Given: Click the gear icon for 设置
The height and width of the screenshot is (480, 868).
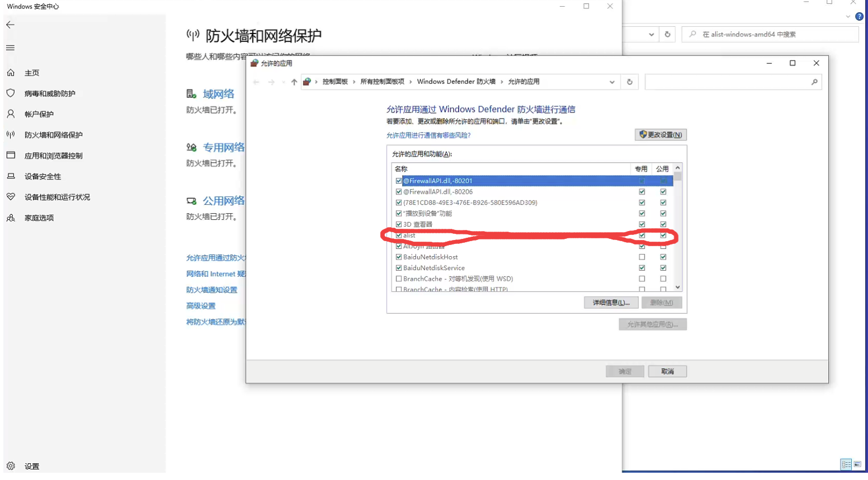Looking at the screenshot, I should [11, 466].
